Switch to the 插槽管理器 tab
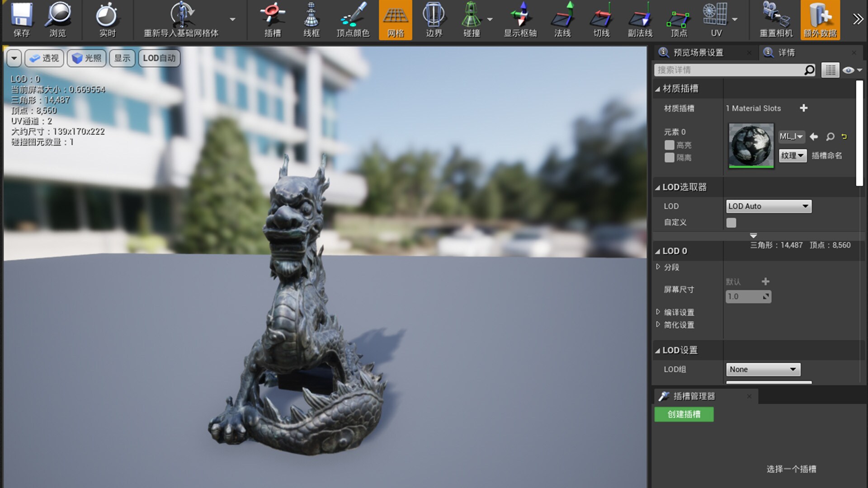 pyautogui.click(x=694, y=396)
